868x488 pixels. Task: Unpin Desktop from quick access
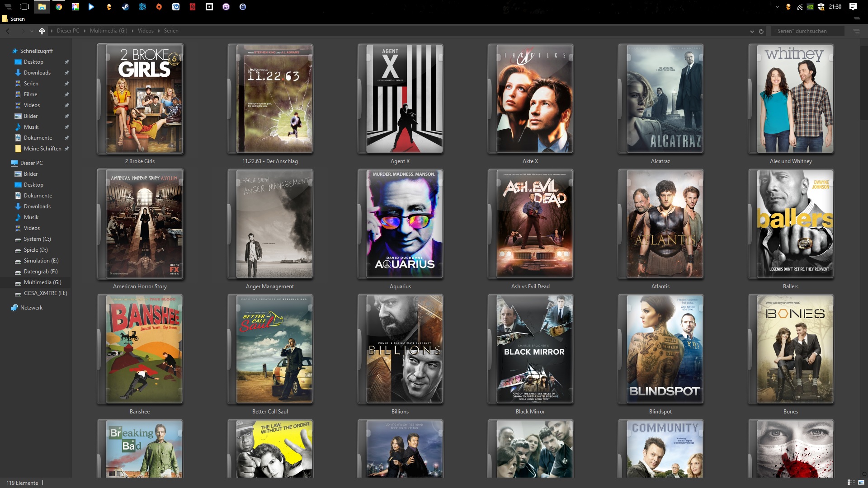pyautogui.click(x=67, y=62)
